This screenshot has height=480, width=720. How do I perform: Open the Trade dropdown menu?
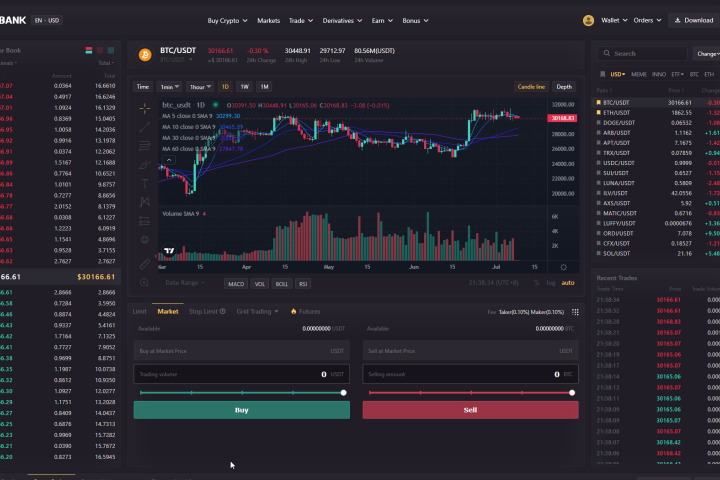click(x=301, y=21)
